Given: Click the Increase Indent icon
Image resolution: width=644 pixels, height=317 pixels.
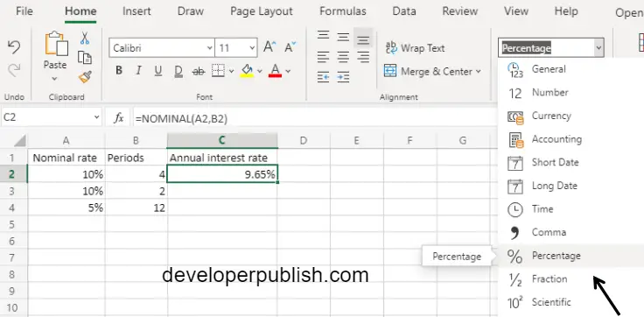Looking at the screenshot, I should tap(343, 76).
